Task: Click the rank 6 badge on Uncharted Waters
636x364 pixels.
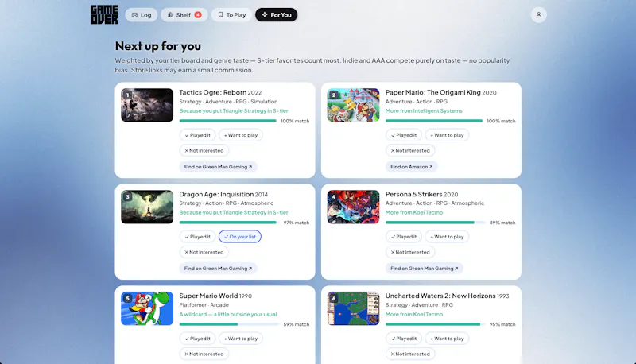Action: [334, 299]
